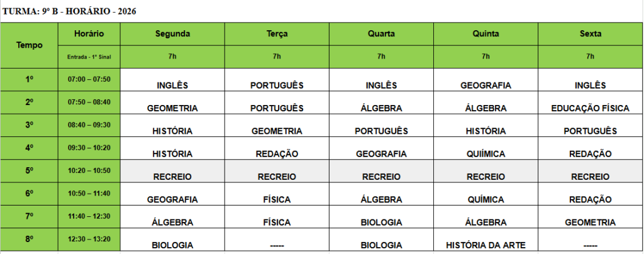
Task: Click the 5º tempo row label
Action: point(29,171)
